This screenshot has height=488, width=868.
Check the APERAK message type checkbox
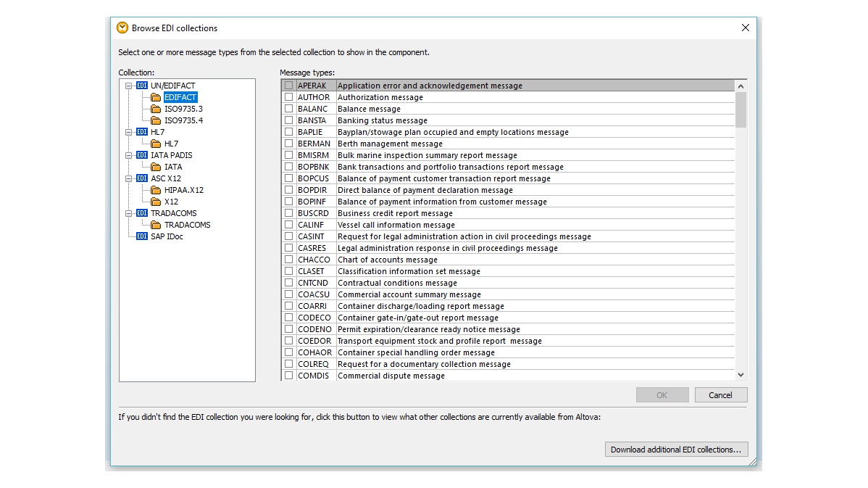[289, 86]
